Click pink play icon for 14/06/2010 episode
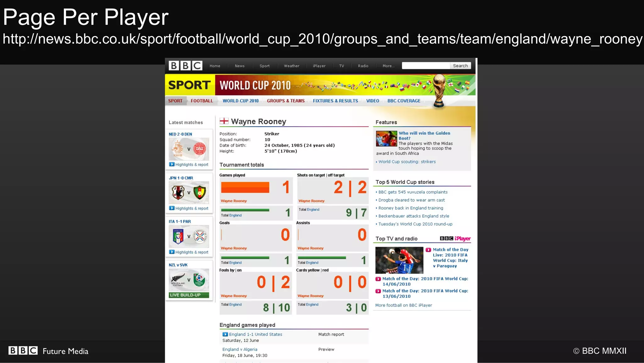This screenshot has width=644, height=363. [378, 279]
